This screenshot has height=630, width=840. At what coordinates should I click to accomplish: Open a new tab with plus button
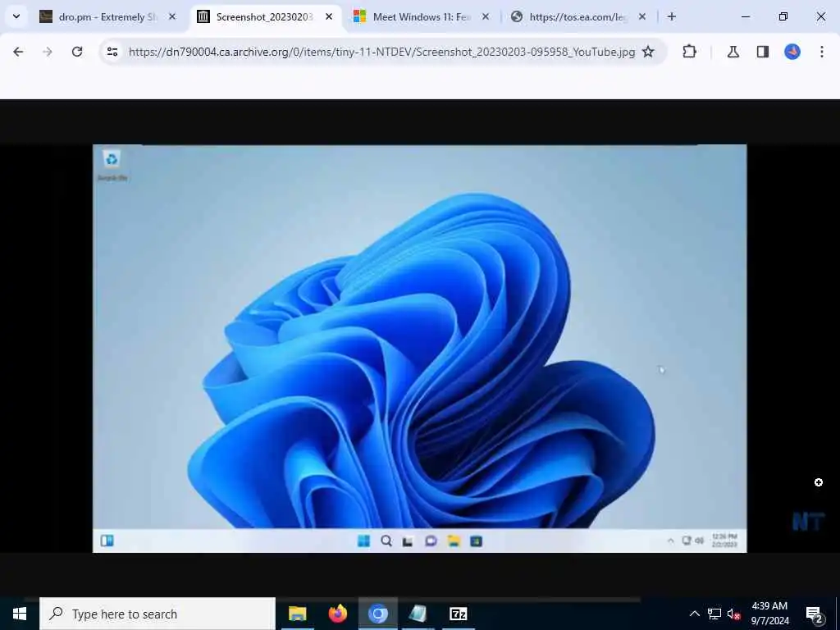point(671,16)
